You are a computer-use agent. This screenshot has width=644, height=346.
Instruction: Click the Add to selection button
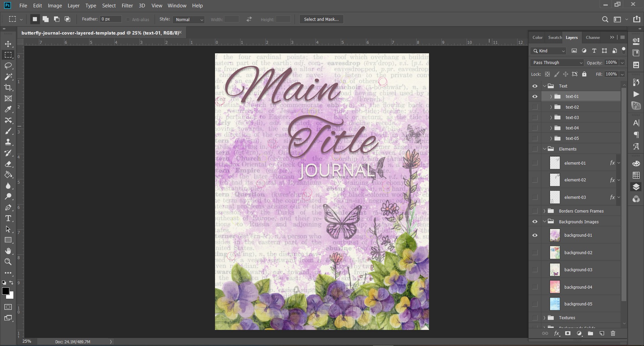pyautogui.click(x=46, y=19)
